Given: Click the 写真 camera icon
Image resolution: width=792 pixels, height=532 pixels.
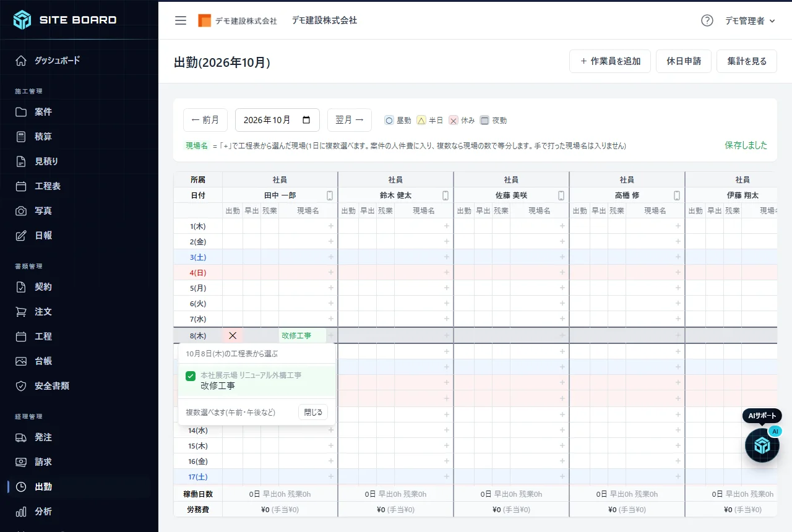Looking at the screenshot, I should pyautogui.click(x=21, y=211).
